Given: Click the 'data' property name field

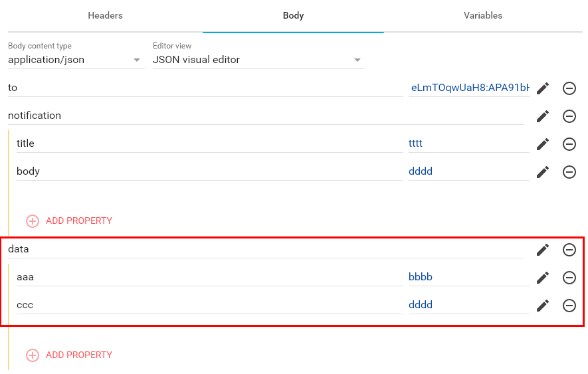Looking at the screenshot, I should tap(266, 249).
